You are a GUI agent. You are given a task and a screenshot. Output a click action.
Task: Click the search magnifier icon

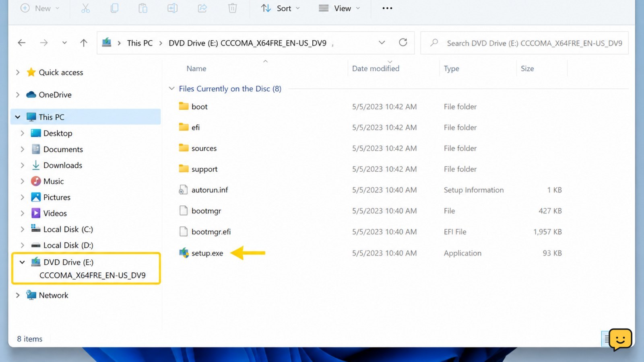434,43
